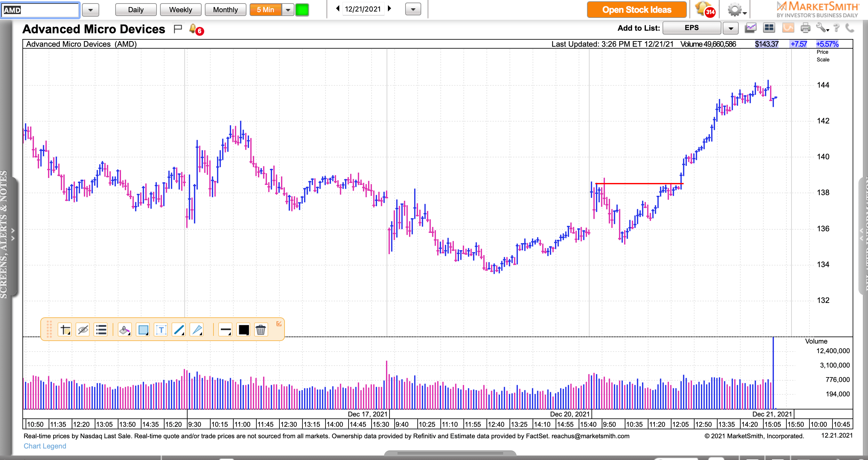This screenshot has height=460, width=868.
Task: Click the Price Scale label
Action: click(823, 56)
